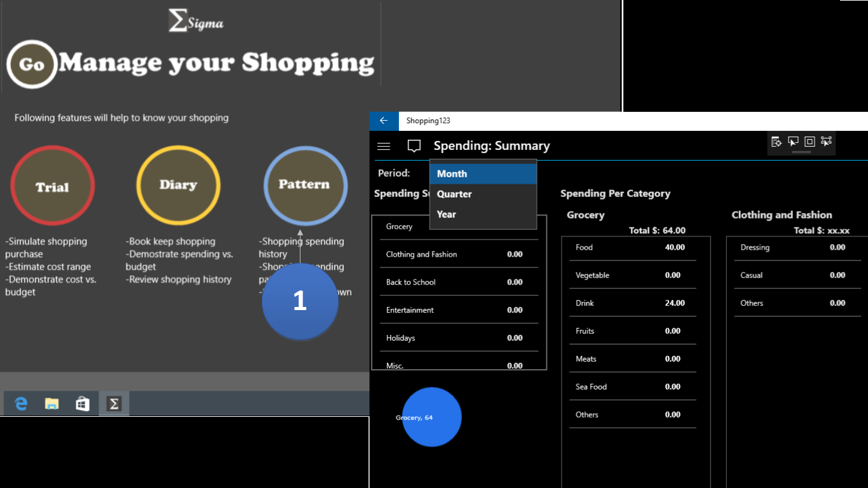Viewport: 868px width, 488px height.
Task: Click the Spending: Summary page title
Action: (492, 146)
